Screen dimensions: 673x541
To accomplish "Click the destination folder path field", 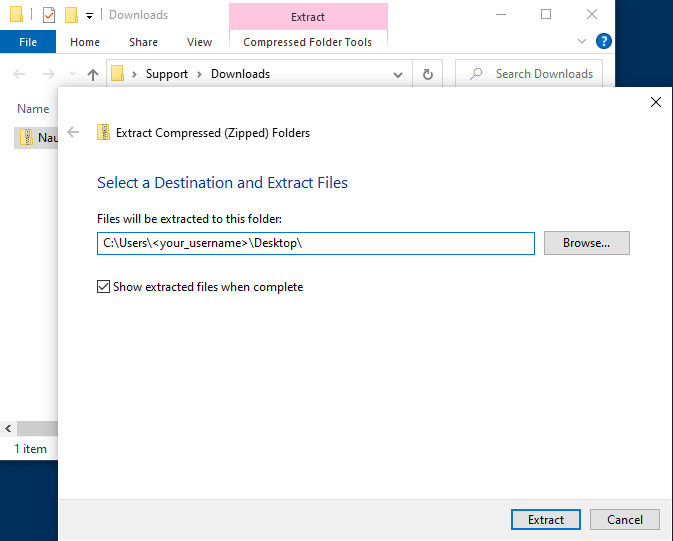I will click(x=315, y=243).
